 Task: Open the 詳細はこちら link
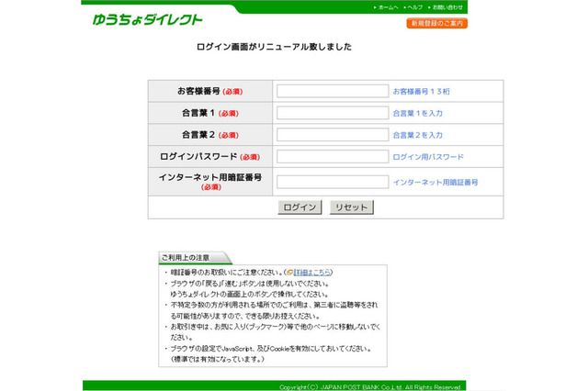(312, 273)
